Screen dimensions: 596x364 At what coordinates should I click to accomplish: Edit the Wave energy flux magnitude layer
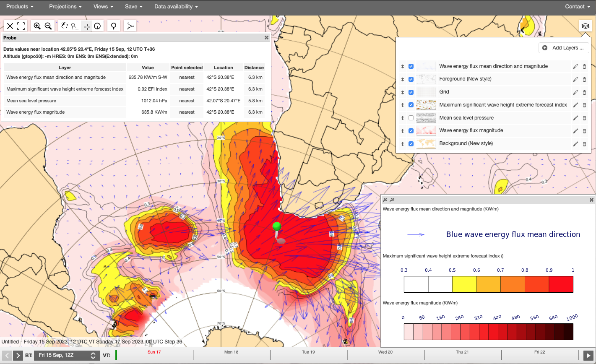575,131
